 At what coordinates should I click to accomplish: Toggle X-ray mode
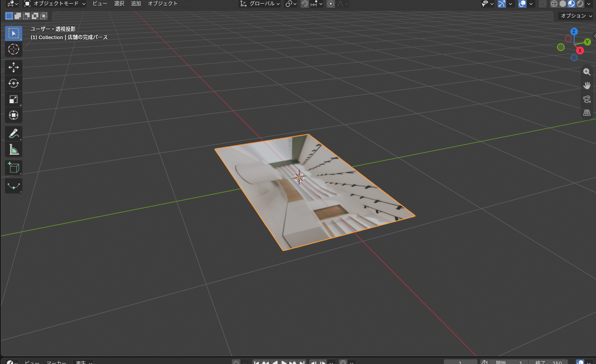point(543,4)
